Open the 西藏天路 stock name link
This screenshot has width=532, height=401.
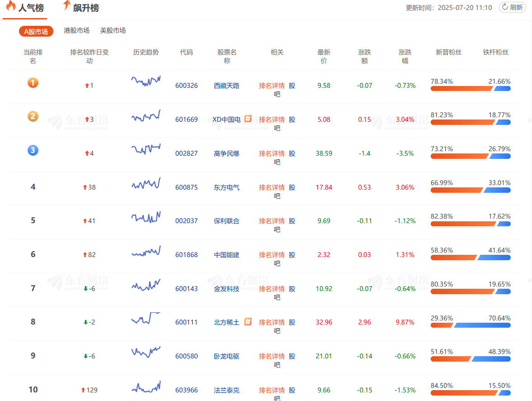tap(227, 86)
